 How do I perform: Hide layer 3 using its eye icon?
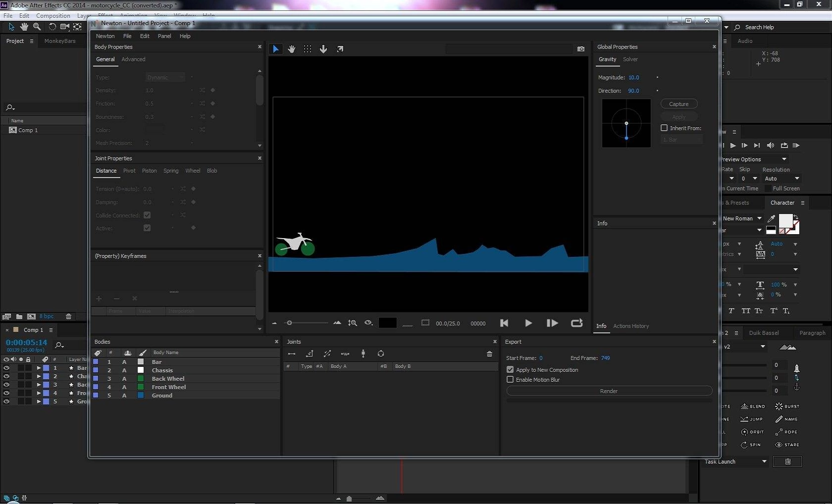point(6,385)
